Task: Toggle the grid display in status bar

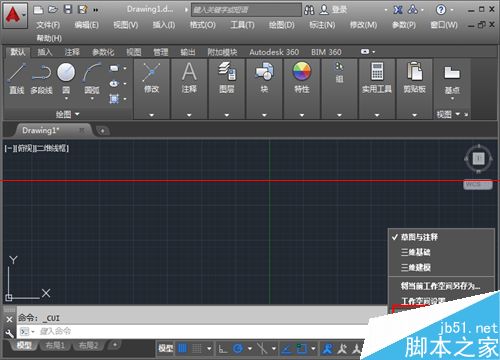Action: (182, 349)
